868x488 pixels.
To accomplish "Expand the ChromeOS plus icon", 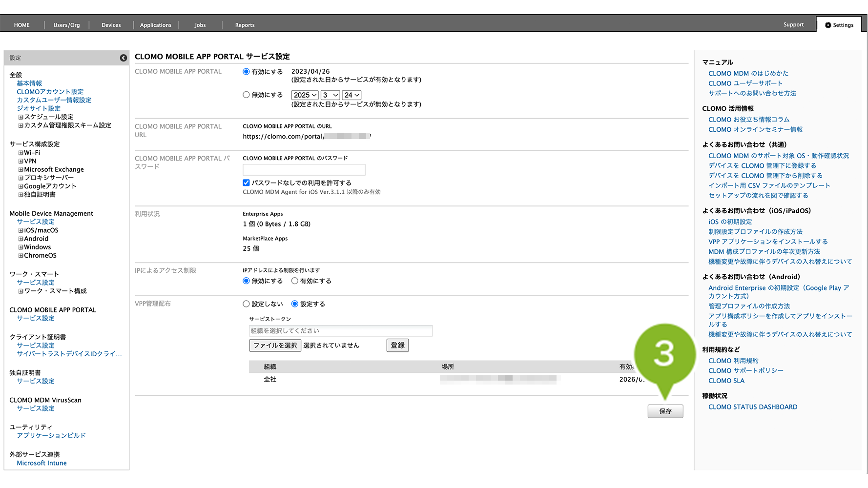I will coord(21,256).
